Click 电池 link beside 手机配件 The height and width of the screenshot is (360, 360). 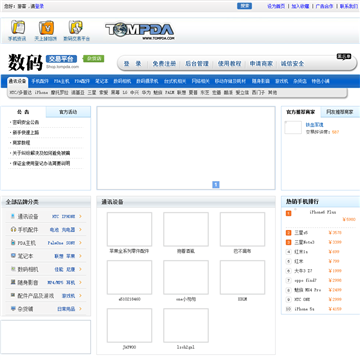(54, 230)
